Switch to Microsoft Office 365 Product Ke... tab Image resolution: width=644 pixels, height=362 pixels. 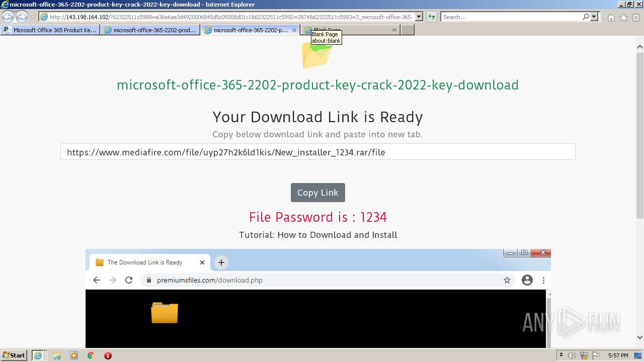[x=50, y=30]
